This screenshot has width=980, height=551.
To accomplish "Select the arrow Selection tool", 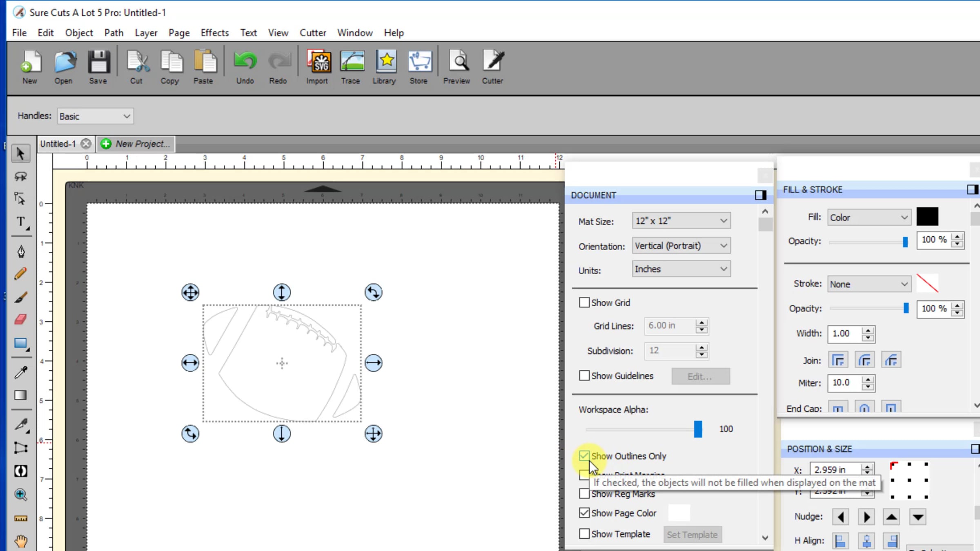I will coord(20,154).
